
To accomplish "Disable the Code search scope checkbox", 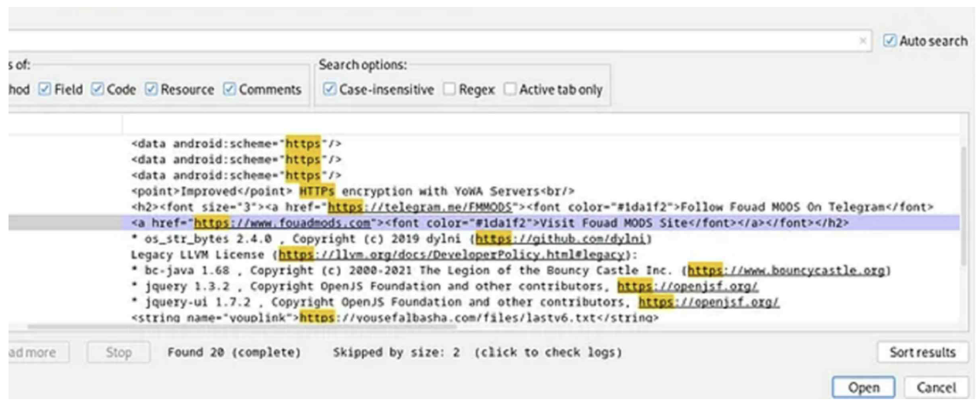I will click(97, 90).
